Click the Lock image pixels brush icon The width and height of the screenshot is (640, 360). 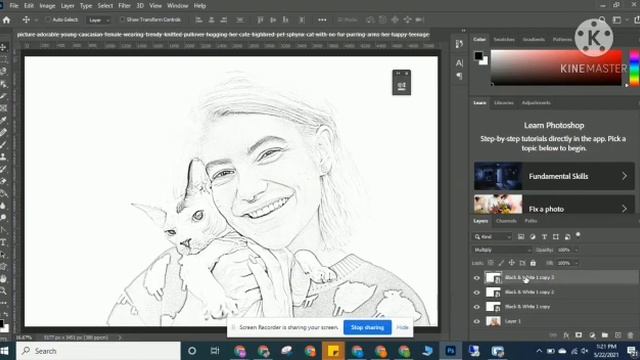[501, 263]
